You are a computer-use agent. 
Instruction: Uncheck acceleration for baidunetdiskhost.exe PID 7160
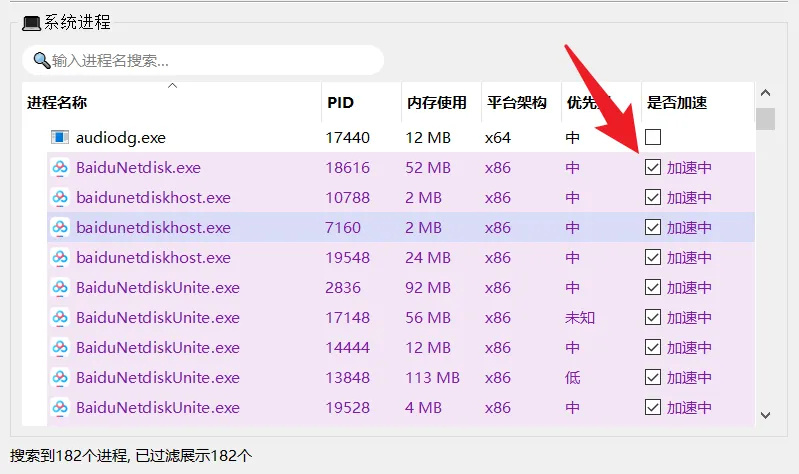[653, 227]
